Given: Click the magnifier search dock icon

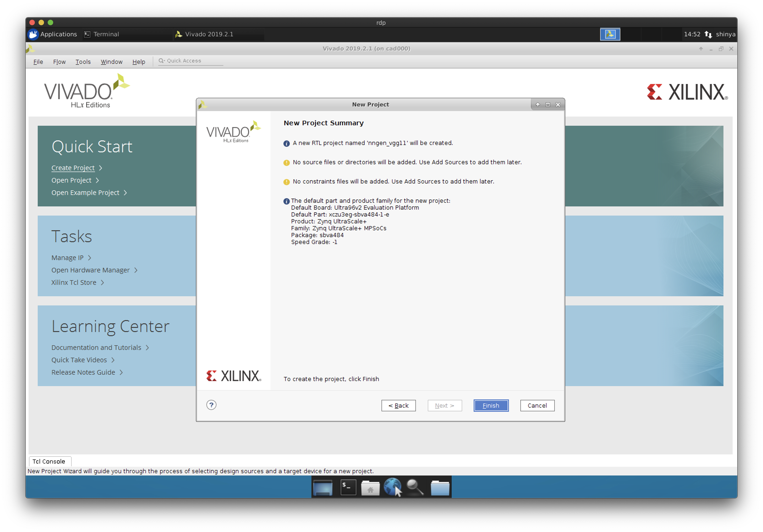Looking at the screenshot, I should [415, 487].
